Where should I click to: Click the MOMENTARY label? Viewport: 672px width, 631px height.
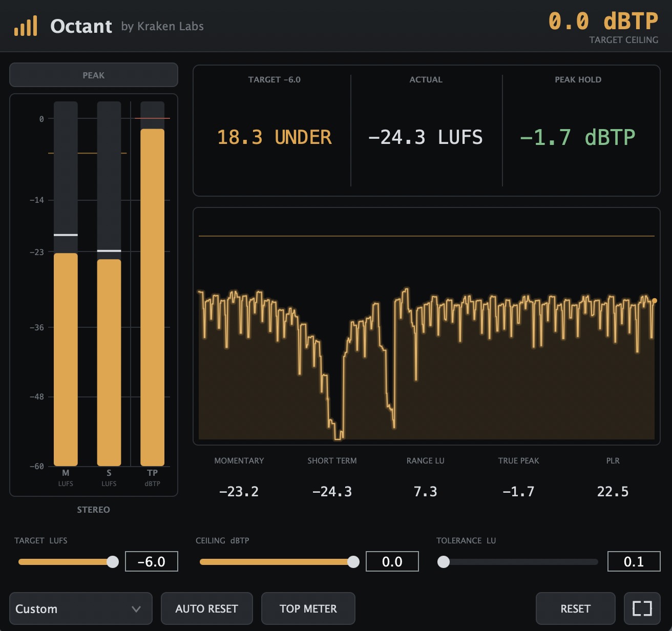pos(239,460)
